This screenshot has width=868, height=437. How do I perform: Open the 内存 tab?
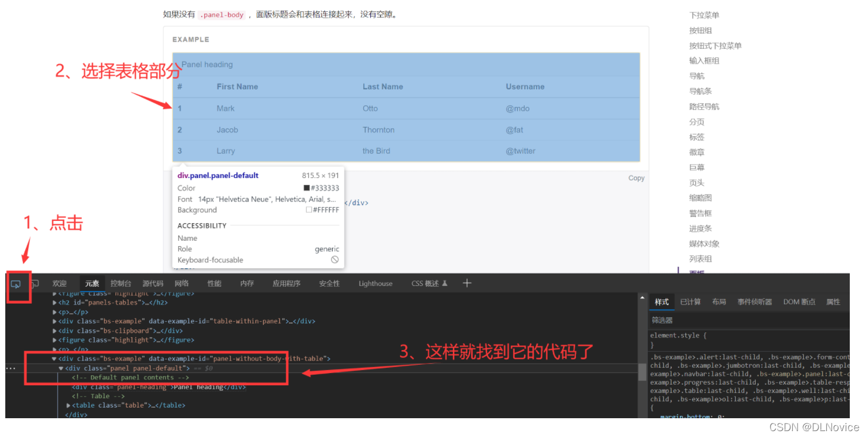point(247,284)
